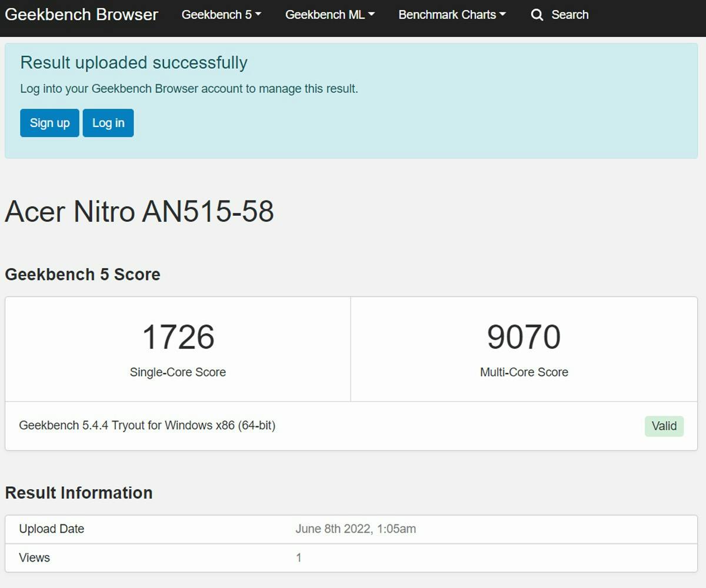Click the Views row label
The width and height of the screenshot is (706, 588).
click(x=34, y=557)
